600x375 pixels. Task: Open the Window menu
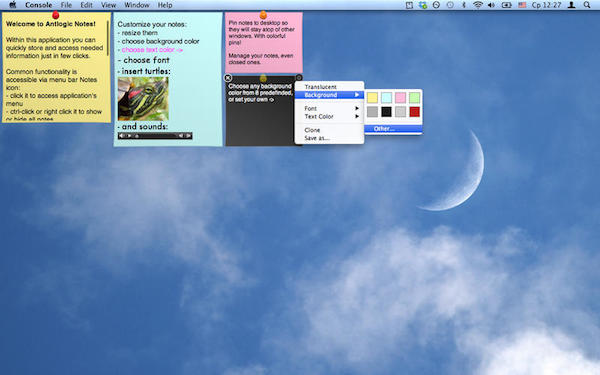[137, 5]
